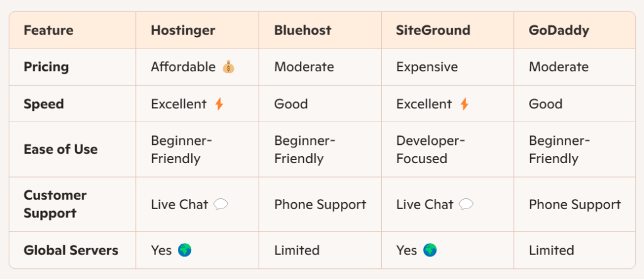Click the SiteGround column header
The height and width of the screenshot is (279, 644).
click(x=434, y=30)
